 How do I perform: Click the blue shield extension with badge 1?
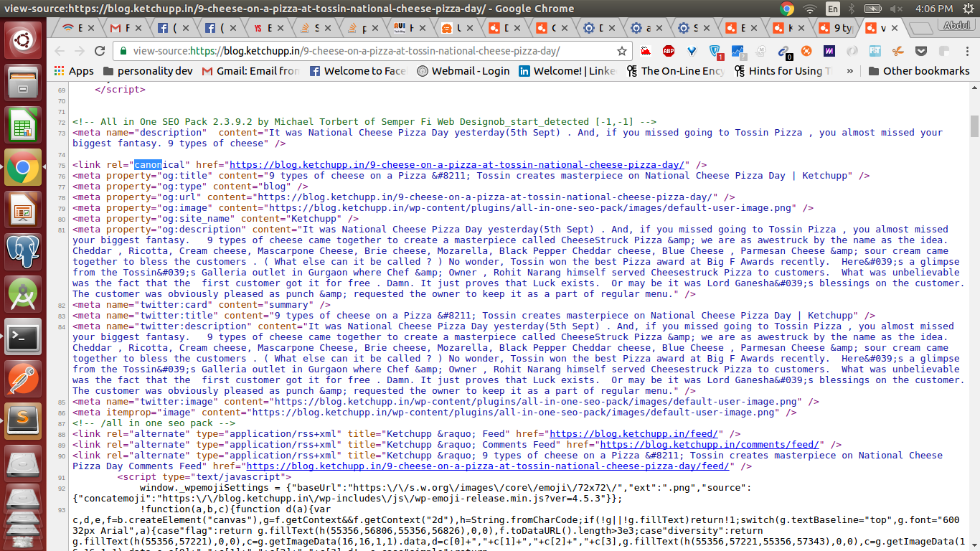click(715, 52)
